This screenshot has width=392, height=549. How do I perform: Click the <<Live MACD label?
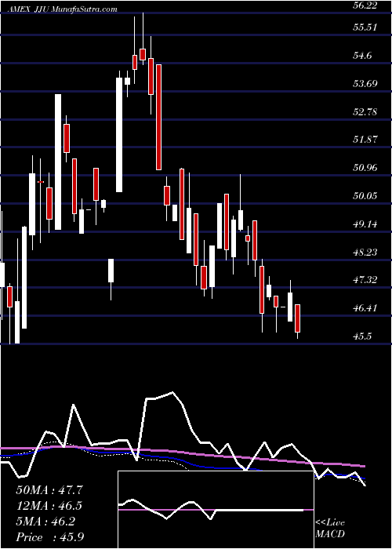[330, 529]
